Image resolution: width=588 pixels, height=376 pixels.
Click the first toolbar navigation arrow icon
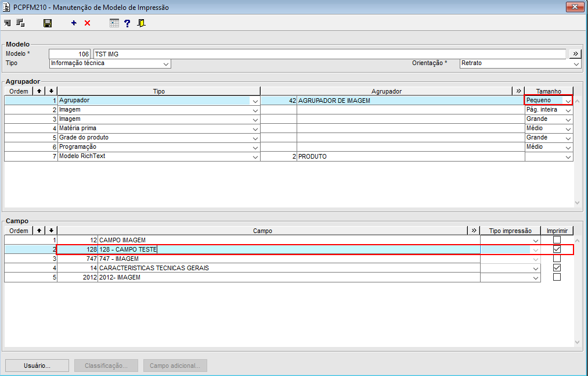[7, 23]
